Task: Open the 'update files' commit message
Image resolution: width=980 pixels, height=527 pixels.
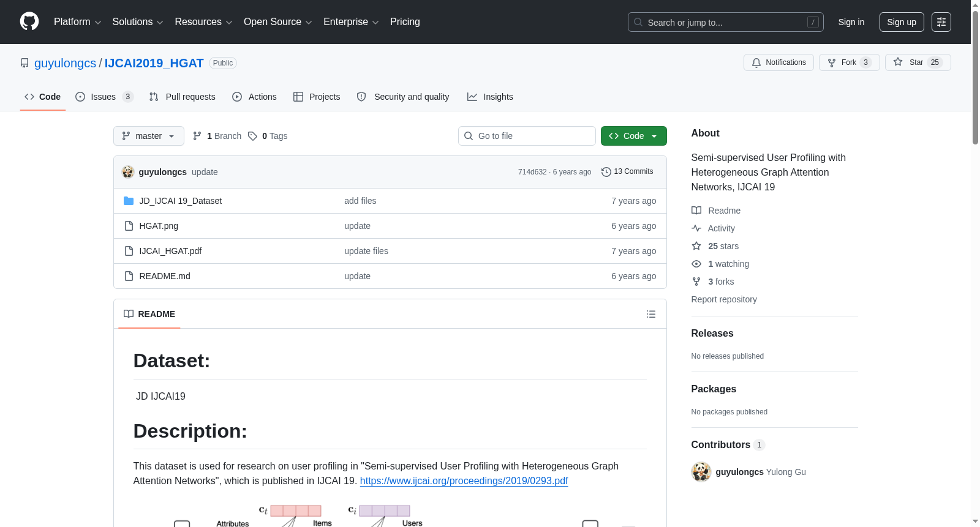Action: (366, 251)
